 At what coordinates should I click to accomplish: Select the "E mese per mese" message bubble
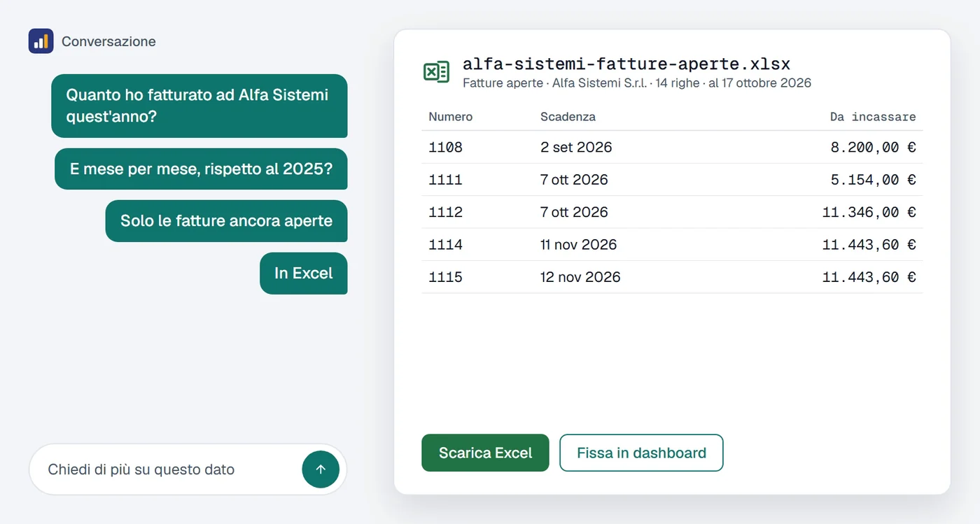point(201,169)
